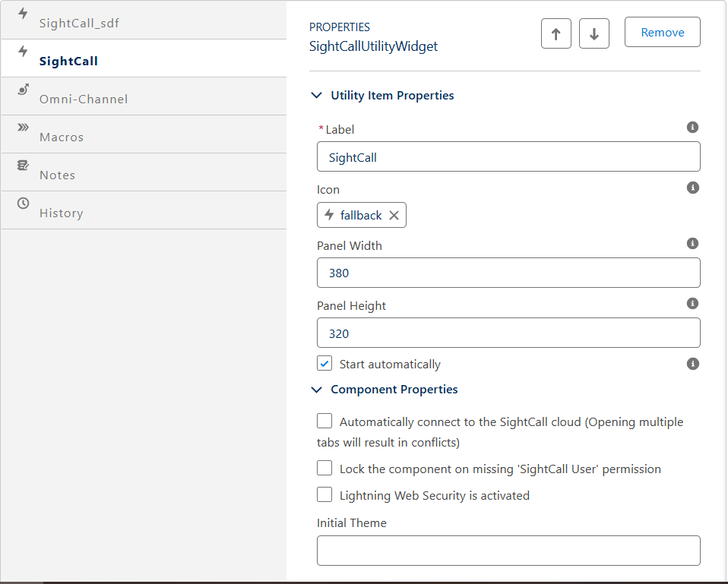Move the utility item down with arrow button
Image resolution: width=728 pixels, height=584 pixels.
point(593,33)
